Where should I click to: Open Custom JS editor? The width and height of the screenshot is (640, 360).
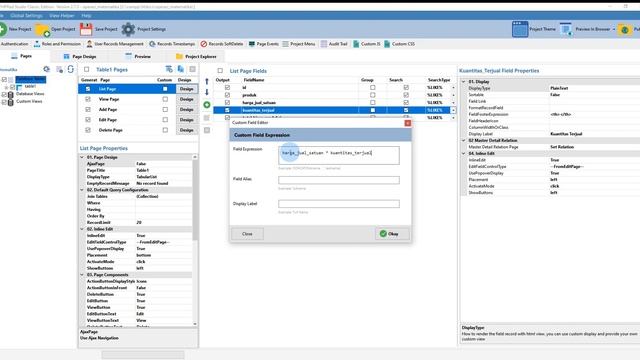coord(367,44)
